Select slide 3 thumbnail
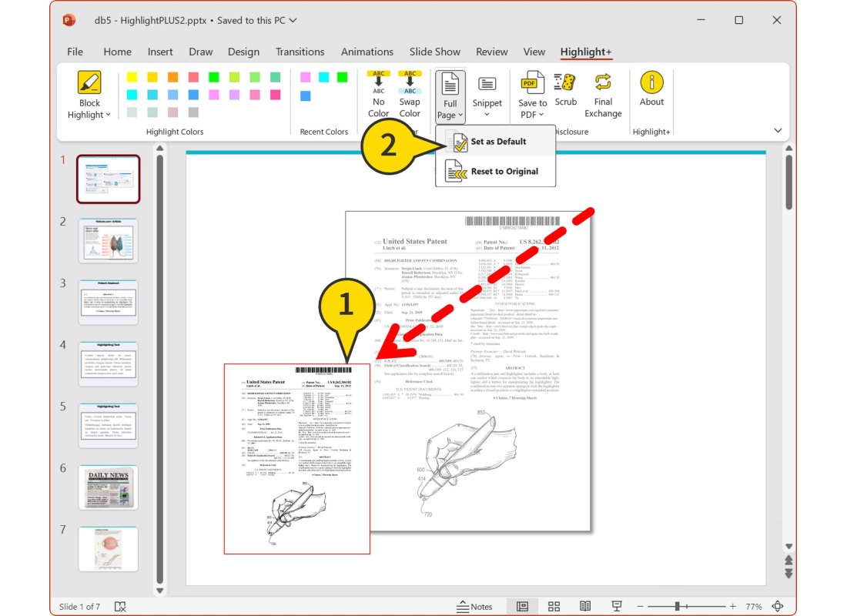The width and height of the screenshot is (847, 616). (108, 303)
